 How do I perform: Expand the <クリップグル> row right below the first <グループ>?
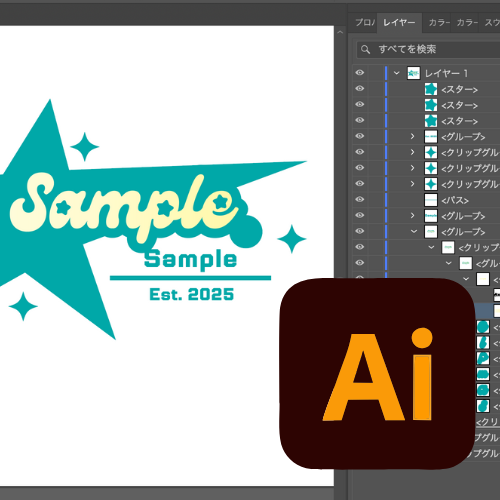click(412, 152)
